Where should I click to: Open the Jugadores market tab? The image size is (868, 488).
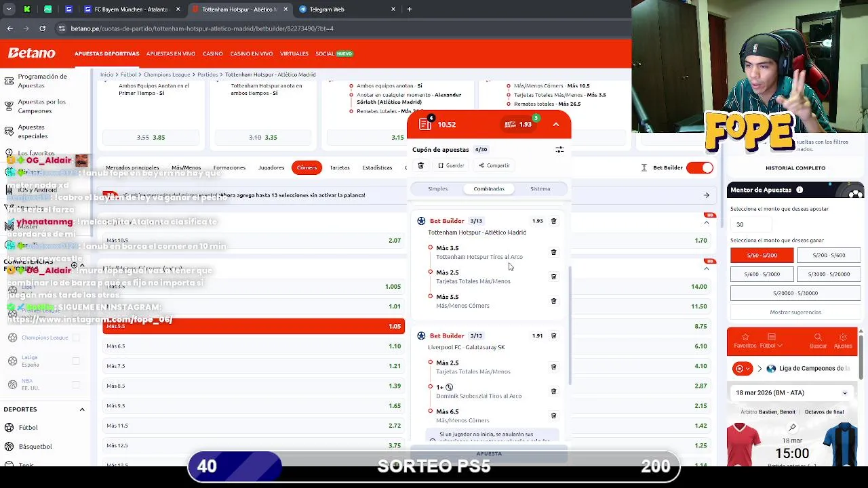point(271,167)
